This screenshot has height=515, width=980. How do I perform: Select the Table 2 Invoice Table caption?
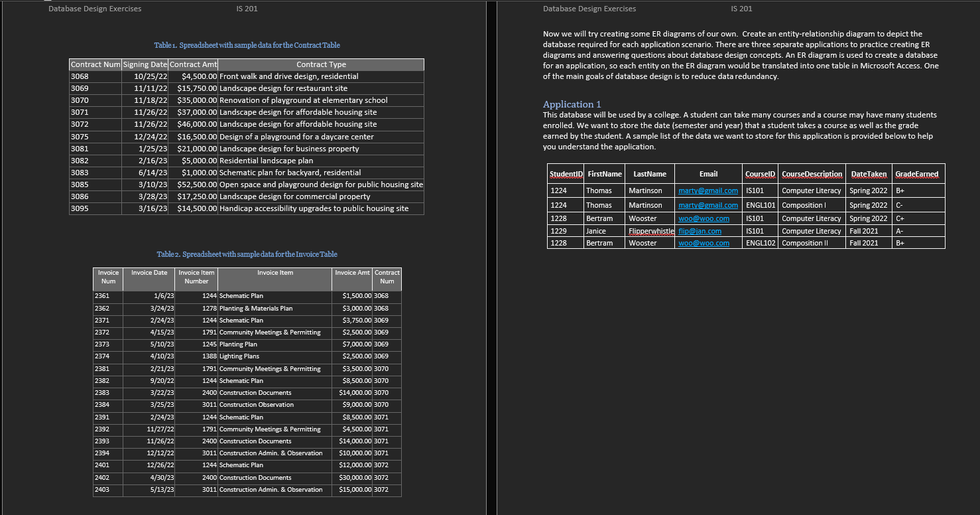(247, 254)
